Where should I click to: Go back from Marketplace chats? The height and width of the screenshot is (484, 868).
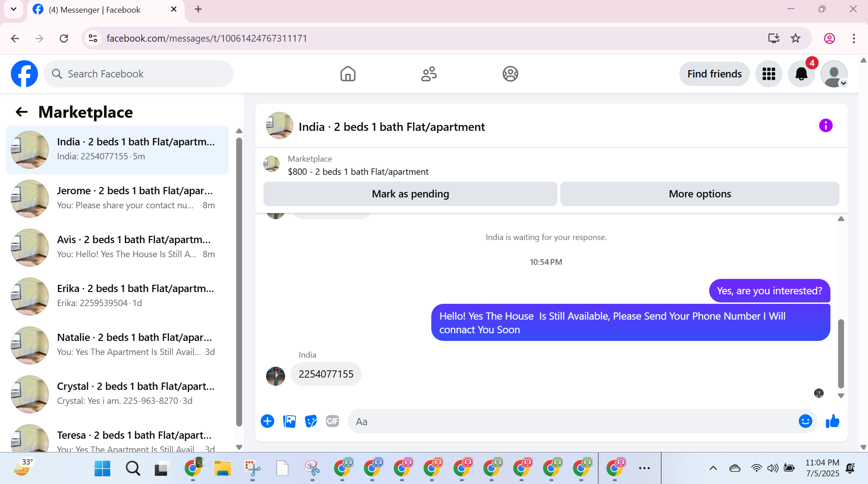pos(22,112)
